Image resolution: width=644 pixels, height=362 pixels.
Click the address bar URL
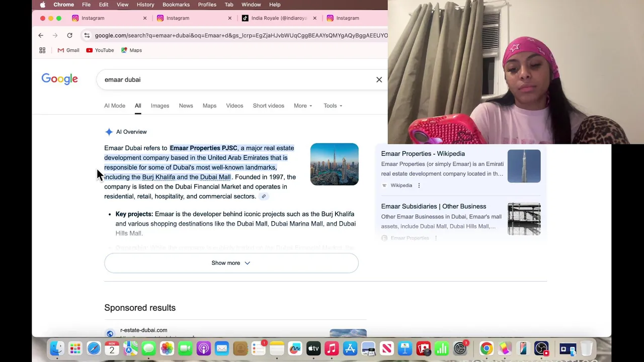(x=240, y=35)
